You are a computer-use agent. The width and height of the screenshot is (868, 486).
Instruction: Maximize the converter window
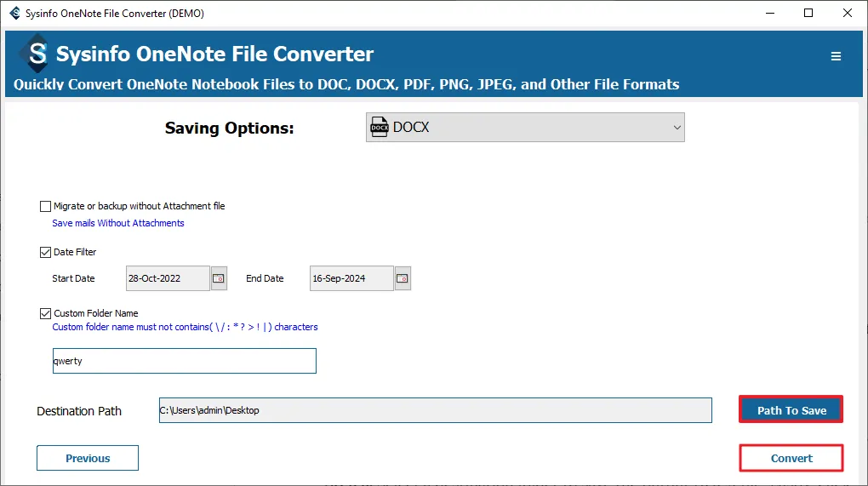point(808,13)
